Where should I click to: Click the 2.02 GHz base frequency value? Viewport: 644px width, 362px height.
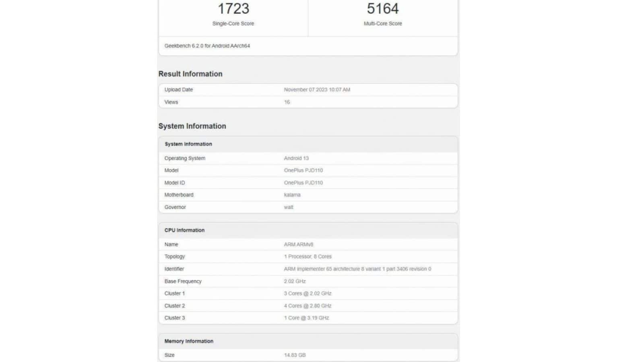(x=295, y=281)
